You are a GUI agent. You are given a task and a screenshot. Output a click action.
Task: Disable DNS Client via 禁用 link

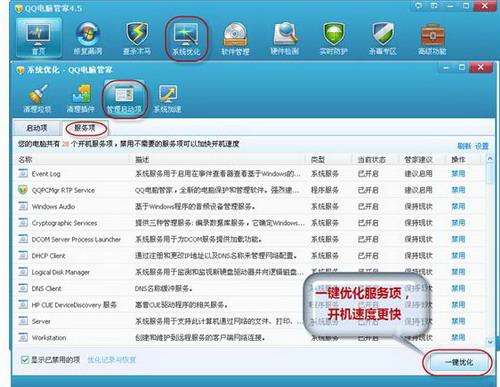coord(458,288)
